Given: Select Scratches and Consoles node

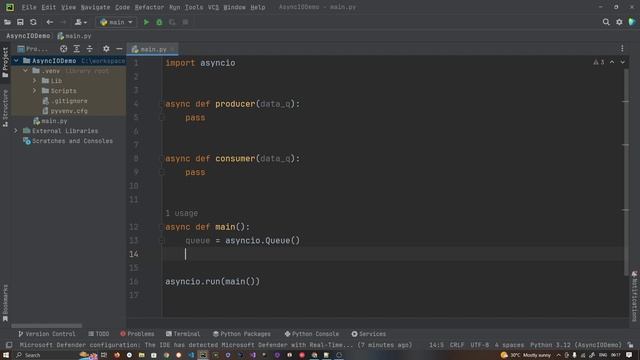Looking at the screenshot, I should [68, 141].
